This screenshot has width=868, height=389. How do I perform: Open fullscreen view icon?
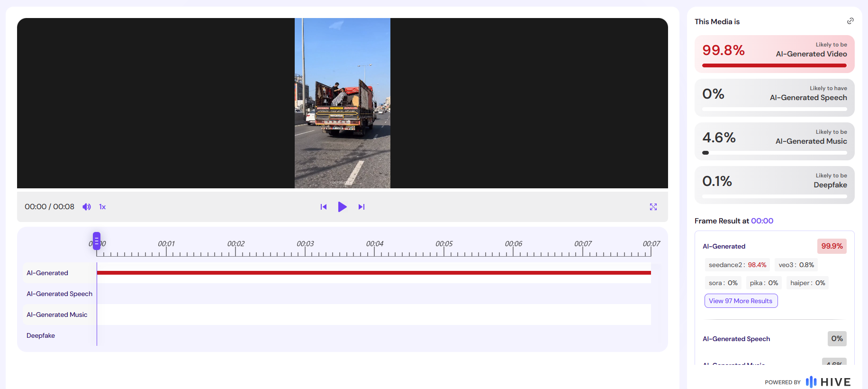653,207
